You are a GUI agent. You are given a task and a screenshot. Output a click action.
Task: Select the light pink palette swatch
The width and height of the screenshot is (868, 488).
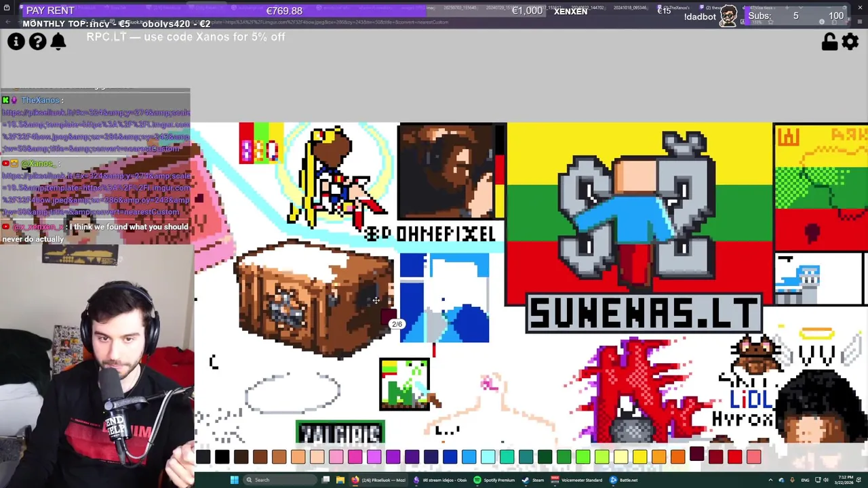[336, 457]
